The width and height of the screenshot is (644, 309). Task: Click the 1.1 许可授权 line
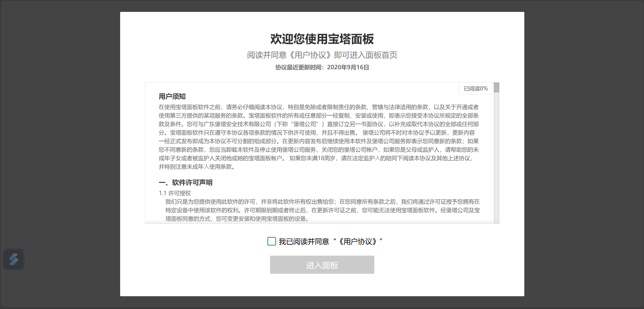coord(175,193)
